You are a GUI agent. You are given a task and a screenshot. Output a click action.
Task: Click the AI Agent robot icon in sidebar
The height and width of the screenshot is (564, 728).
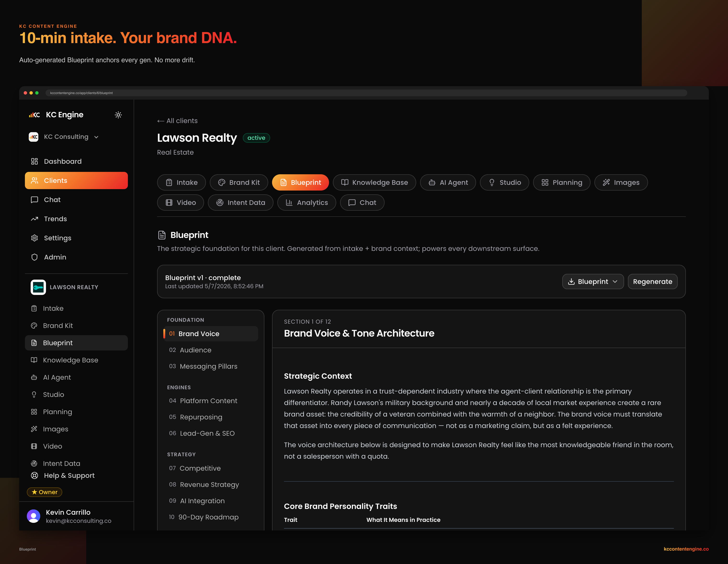[x=34, y=378]
